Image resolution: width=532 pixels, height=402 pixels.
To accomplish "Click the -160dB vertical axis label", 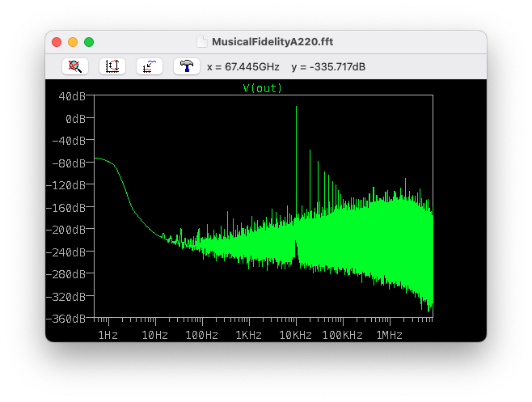I will 65,207.
